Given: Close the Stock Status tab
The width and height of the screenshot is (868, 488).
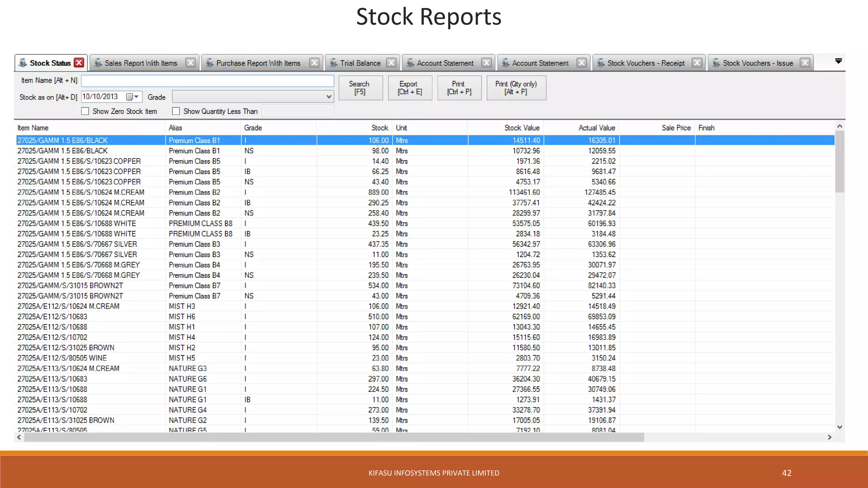Looking at the screenshot, I should pos(79,63).
